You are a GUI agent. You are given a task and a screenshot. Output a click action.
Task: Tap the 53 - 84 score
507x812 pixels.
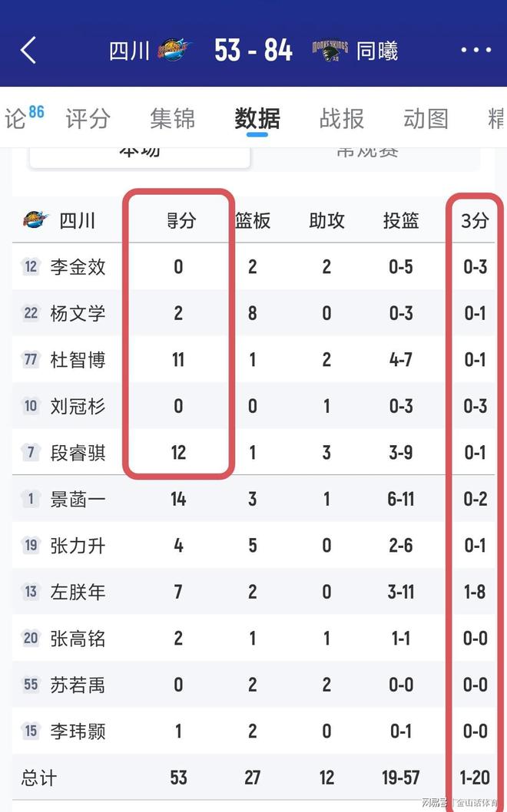(253, 51)
